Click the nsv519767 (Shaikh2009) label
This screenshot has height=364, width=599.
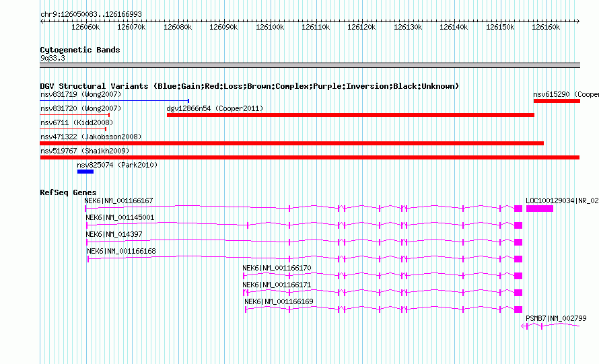coord(85,151)
